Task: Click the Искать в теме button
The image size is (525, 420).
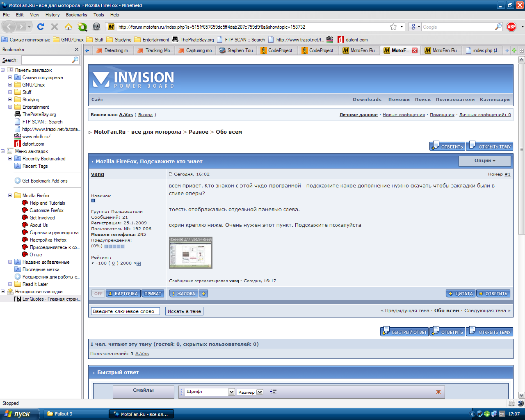Action: tap(184, 311)
